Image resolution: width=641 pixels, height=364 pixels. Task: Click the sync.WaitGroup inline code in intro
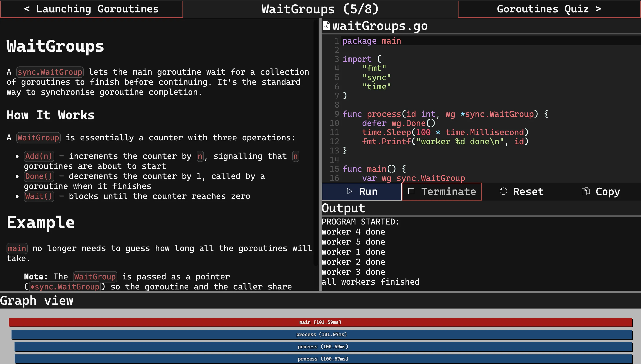[x=50, y=72]
